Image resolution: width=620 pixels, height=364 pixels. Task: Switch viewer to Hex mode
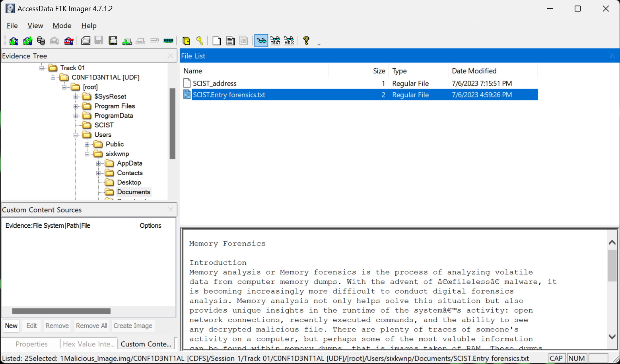pyautogui.click(x=289, y=41)
